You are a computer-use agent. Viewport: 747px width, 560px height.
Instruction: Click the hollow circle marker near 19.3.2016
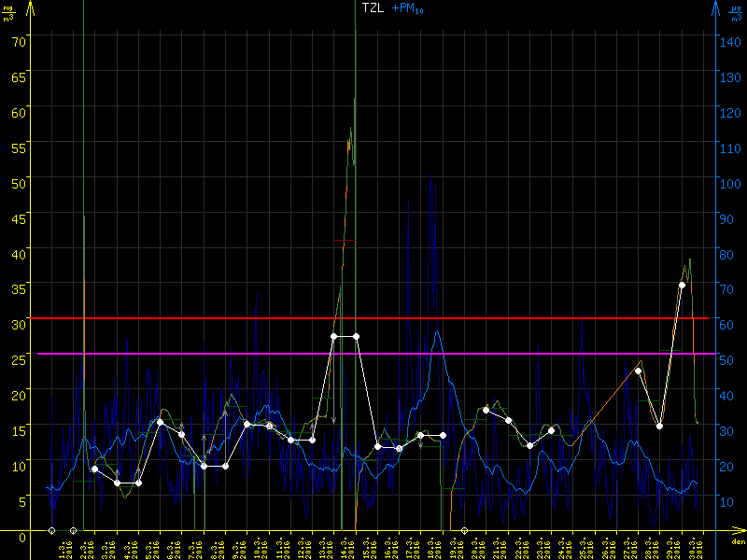pos(464,530)
